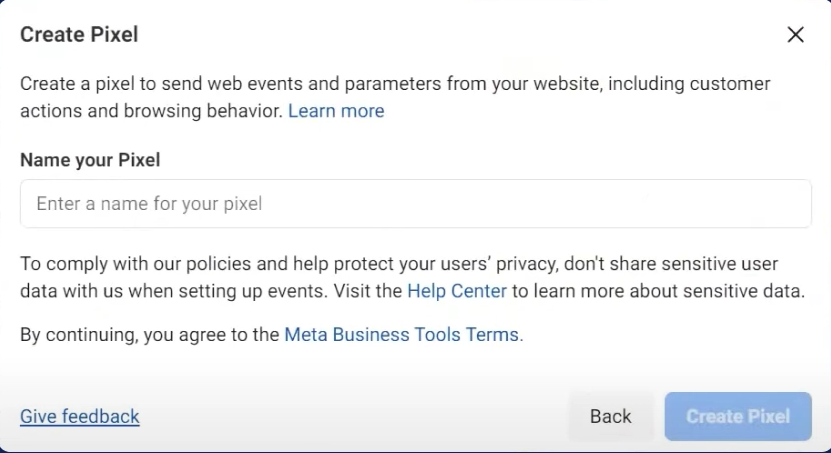Click the X icon in dialog header
The height and width of the screenshot is (453, 831).
(x=795, y=35)
